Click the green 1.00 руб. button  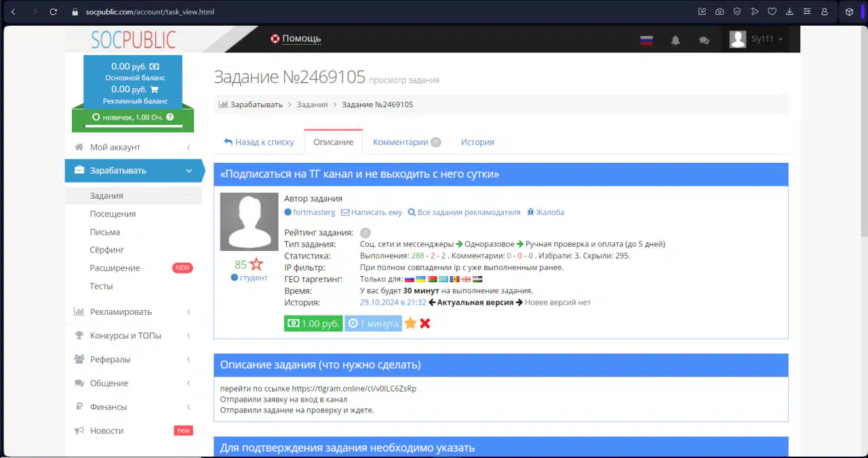pyautogui.click(x=313, y=324)
